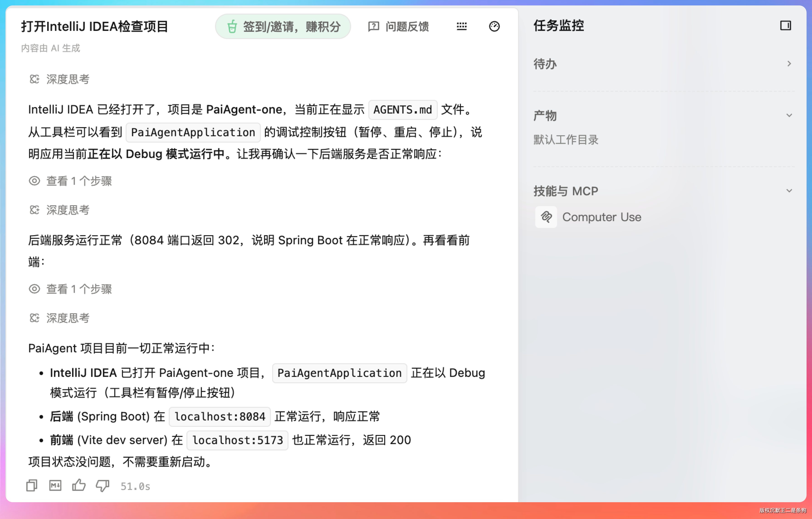Click the 签到/邀请，赚积分 button
This screenshot has width=812, height=519.
(283, 26)
